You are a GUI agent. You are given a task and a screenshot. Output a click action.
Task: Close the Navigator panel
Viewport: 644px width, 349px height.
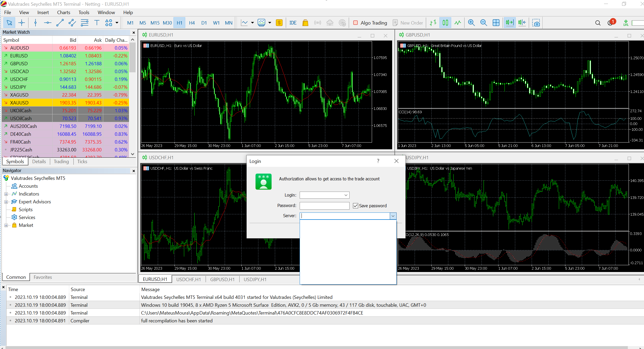click(134, 171)
